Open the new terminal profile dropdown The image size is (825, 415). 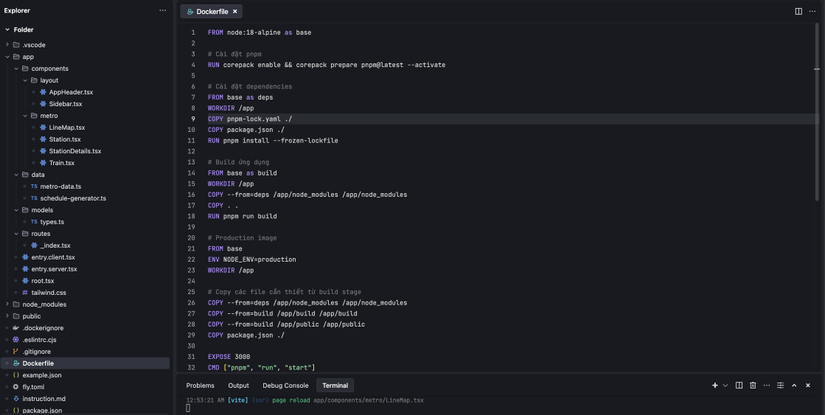(725, 385)
